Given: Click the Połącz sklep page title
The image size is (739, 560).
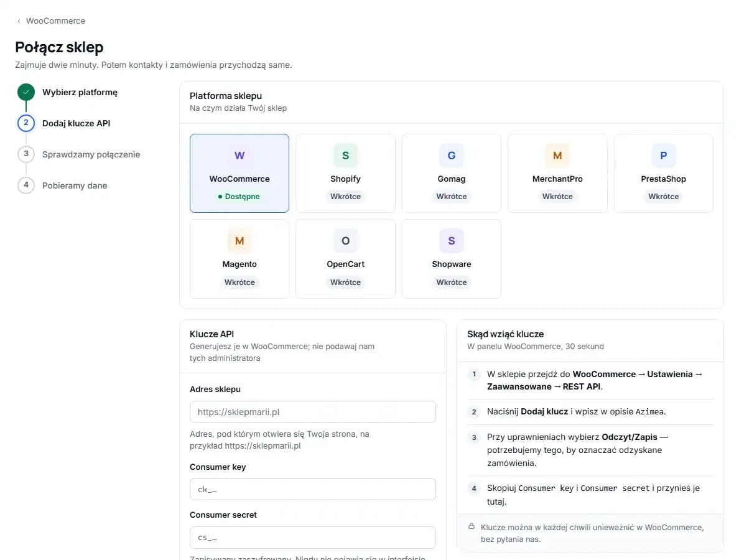Looking at the screenshot, I should (59, 48).
